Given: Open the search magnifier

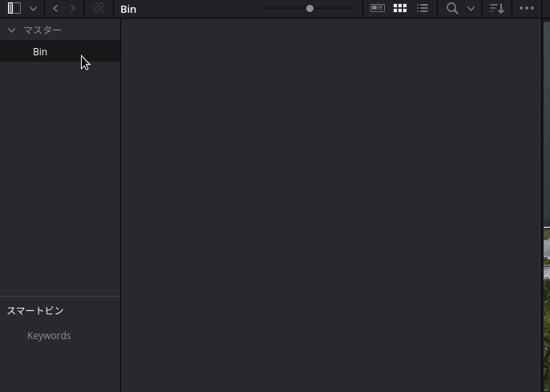Looking at the screenshot, I should tap(452, 8).
